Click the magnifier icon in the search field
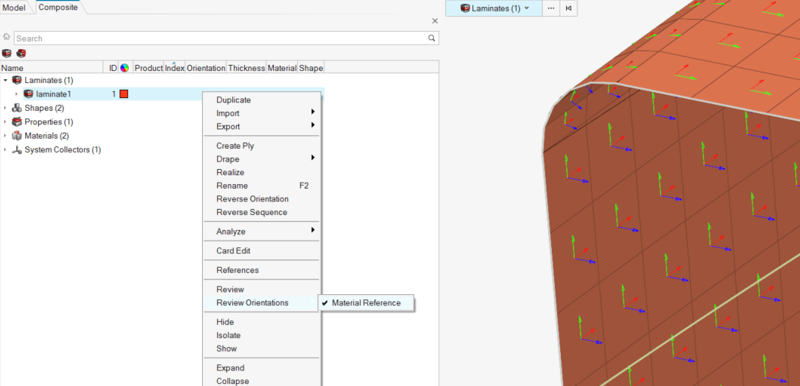Image resolution: width=800 pixels, height=386 pixels. pyautogui.click(x=432, y=38)
